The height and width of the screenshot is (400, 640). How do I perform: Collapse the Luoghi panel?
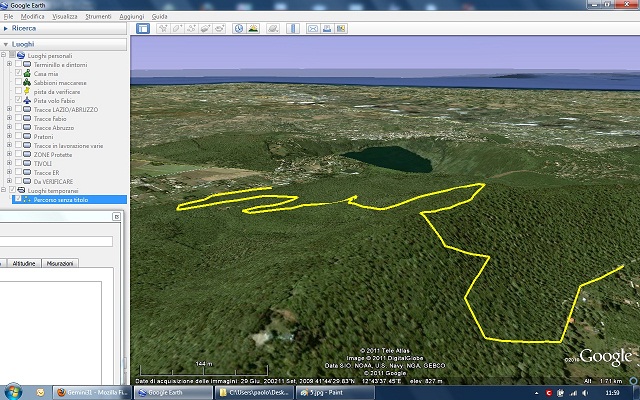click(x=6, y=44)
